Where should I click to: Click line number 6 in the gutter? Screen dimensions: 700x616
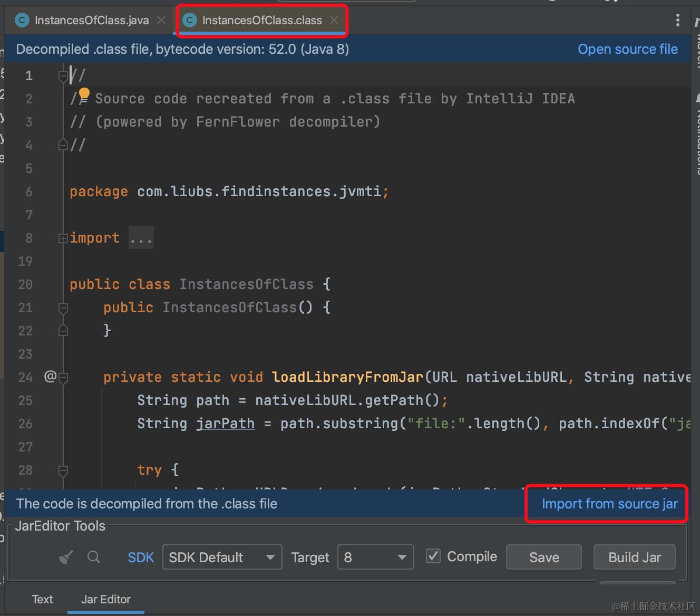29,192
